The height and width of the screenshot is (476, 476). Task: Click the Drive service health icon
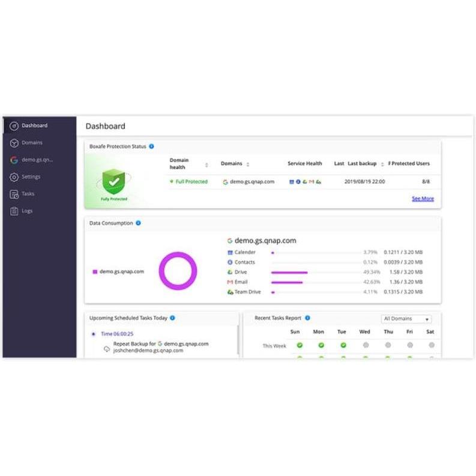pyautogui.click(x=305, y=182)
